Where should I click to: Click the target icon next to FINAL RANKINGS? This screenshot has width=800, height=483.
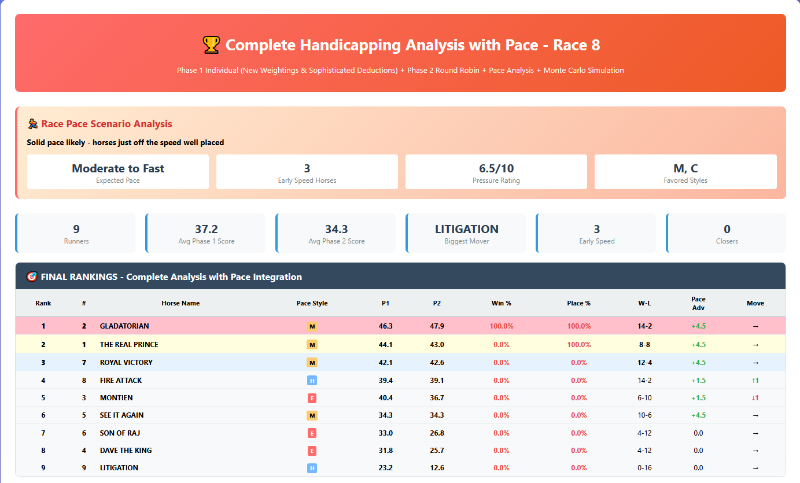pos(31,277)
